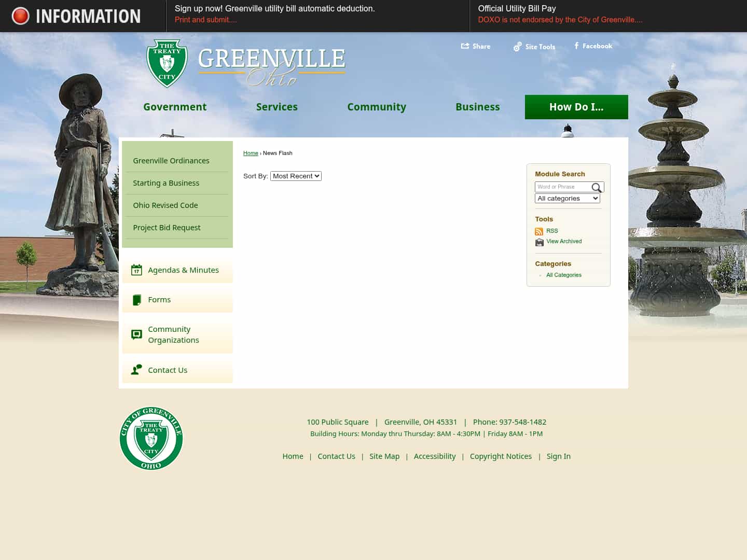Click the red Information alert icon

pos(20,16)
